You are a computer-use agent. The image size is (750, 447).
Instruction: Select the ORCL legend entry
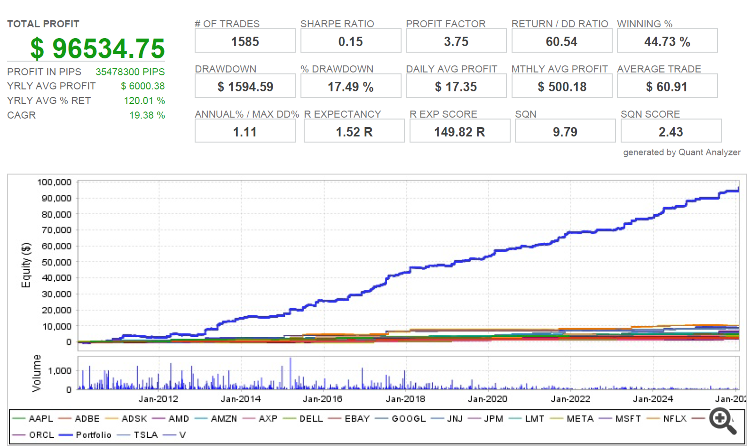click(33, 435)
